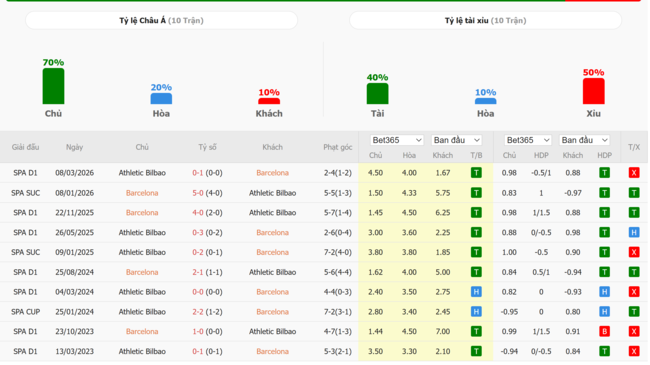
Task: Click the blue 20% Hòa bar
Action: 161,99
